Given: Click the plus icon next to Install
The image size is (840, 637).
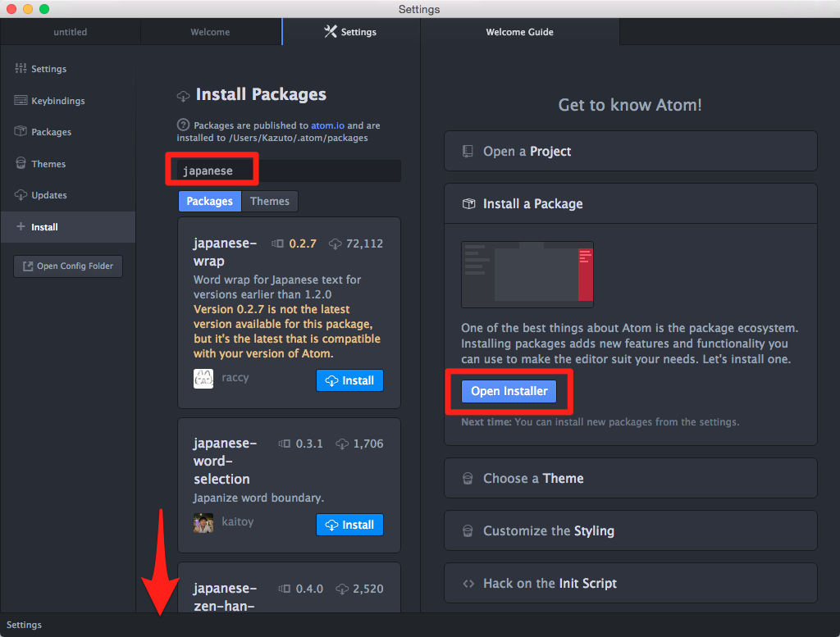Looking at the screenshot, I should click(21, 226).
